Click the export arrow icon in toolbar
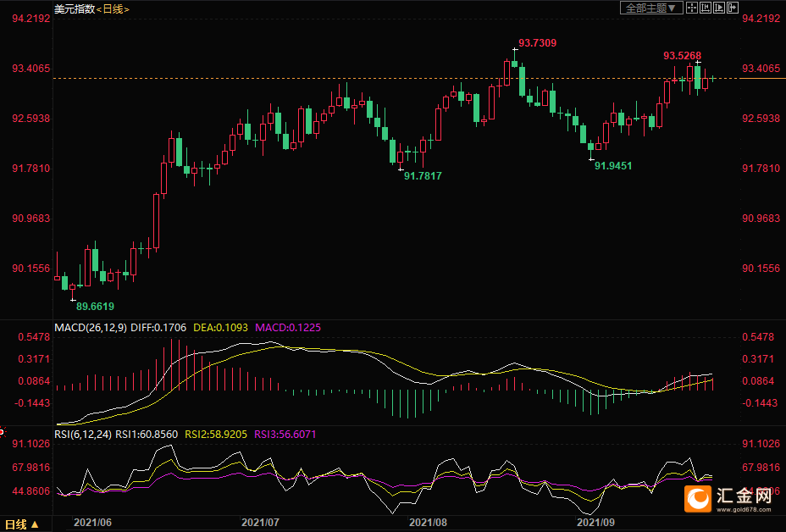The width and height of the screenshot is (786, 532). click(x=733, y=8)
